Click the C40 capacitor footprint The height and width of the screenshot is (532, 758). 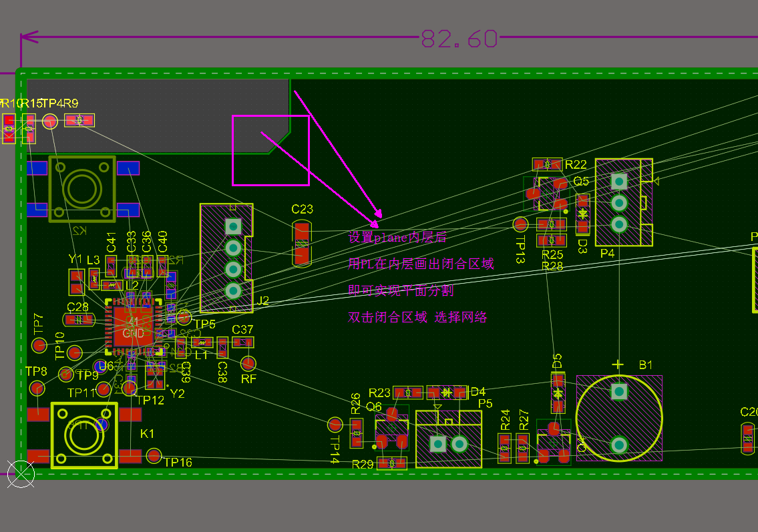pyautogui.click(x=163, y=266)
